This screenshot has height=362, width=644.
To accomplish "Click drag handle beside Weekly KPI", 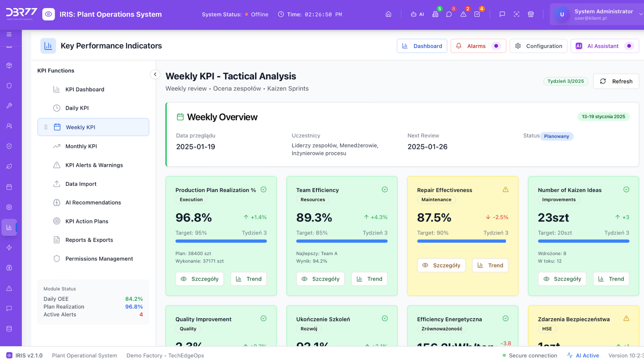I will tap(46, 127).
